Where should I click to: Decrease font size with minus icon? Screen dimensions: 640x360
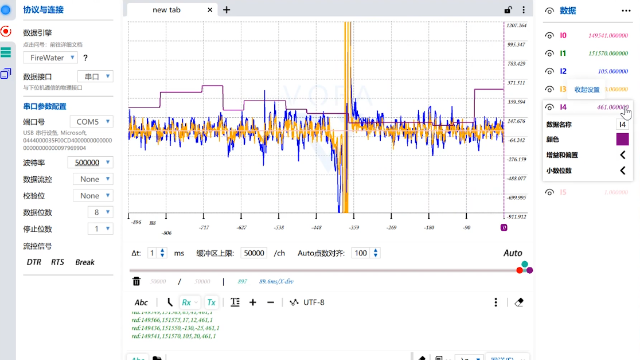271,302
